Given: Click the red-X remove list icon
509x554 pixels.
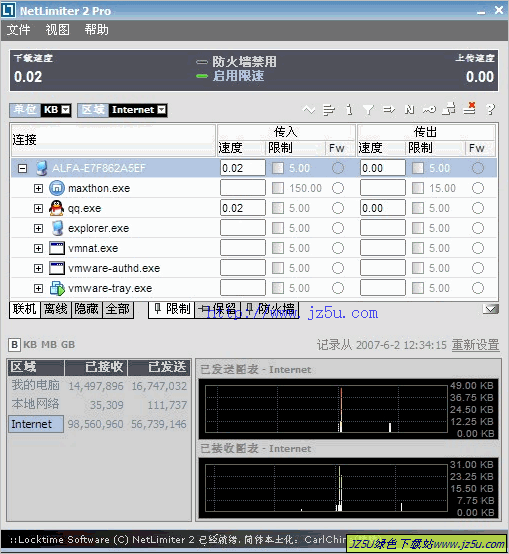Looking at the screenshot, I should 470,108.
